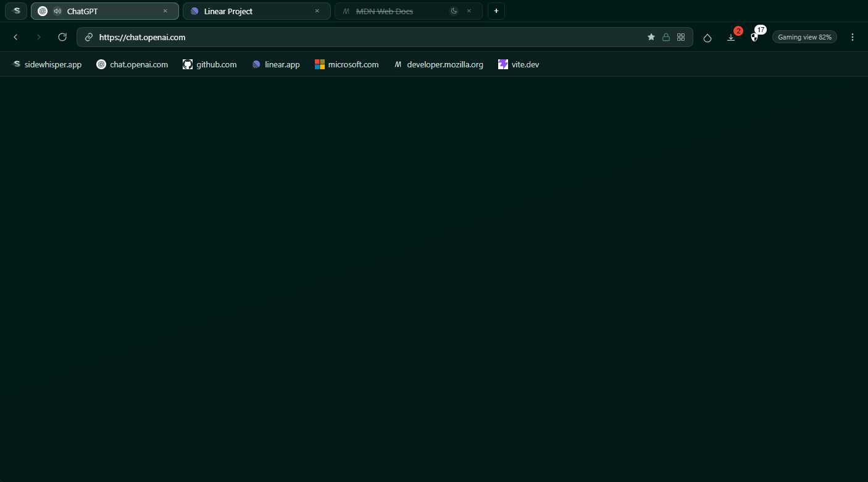Image resolution: width=868 pixels, height=482 pixels.
Task: Open the droplet theme icon
Action: pyautogui.click(x=707, y=37)
